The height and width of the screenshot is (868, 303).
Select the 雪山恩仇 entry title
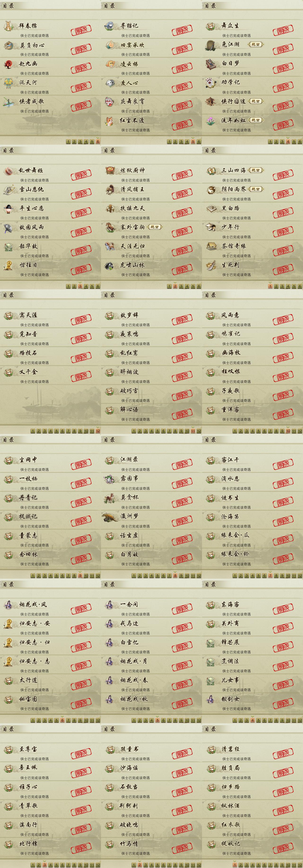pos(31,189)
